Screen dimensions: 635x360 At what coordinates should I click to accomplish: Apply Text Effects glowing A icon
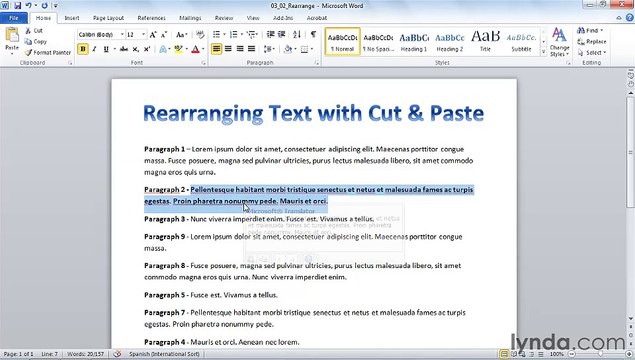tap(162, 49)
